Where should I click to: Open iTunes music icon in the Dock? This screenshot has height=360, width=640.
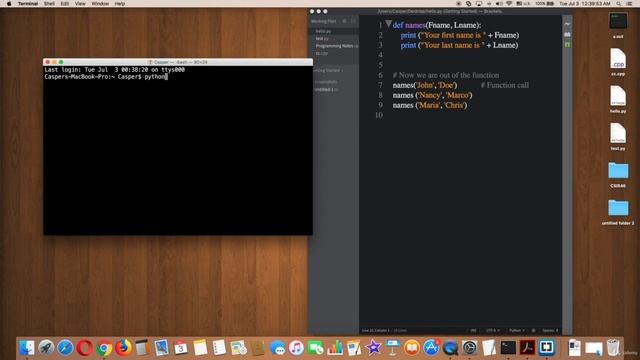pos(296,348)
